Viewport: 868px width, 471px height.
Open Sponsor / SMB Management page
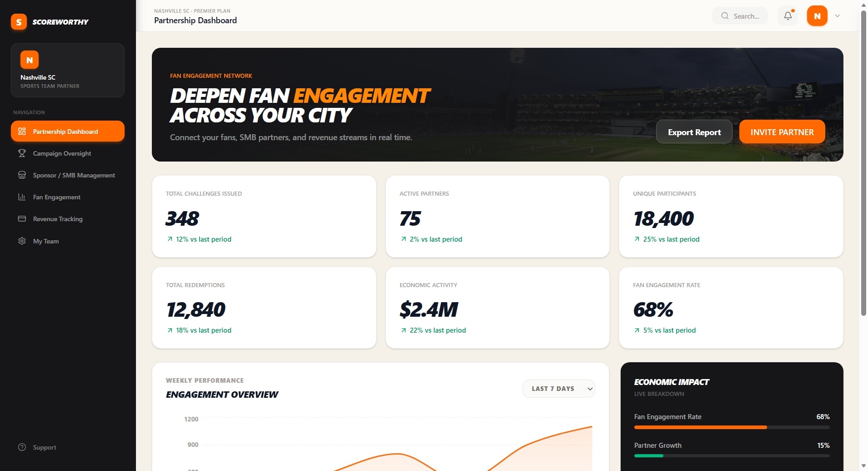click(68, 175)
